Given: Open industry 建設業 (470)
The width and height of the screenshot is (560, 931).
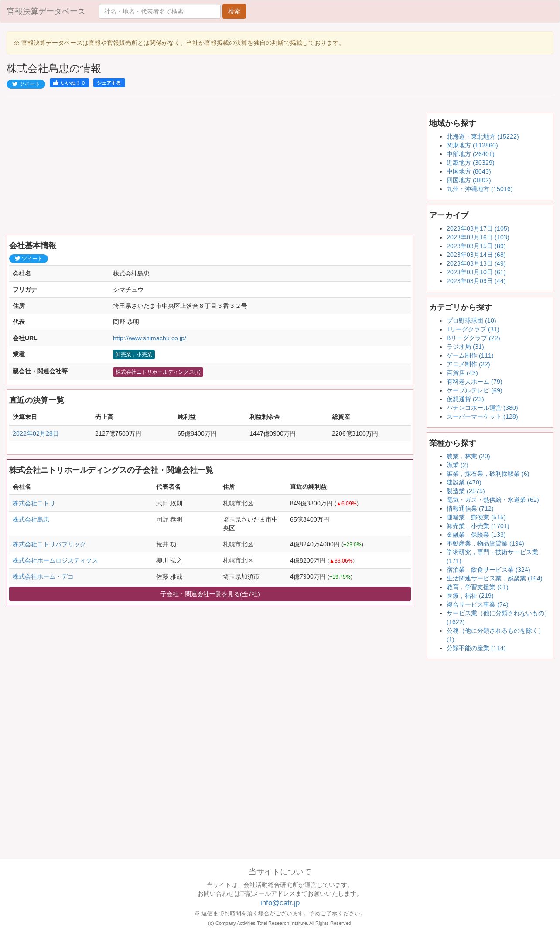Looking at the screenshot, I should (464, 482).
